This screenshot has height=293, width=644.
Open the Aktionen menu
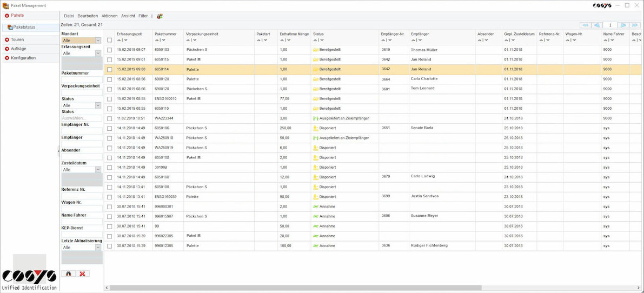tap(109, 16)
